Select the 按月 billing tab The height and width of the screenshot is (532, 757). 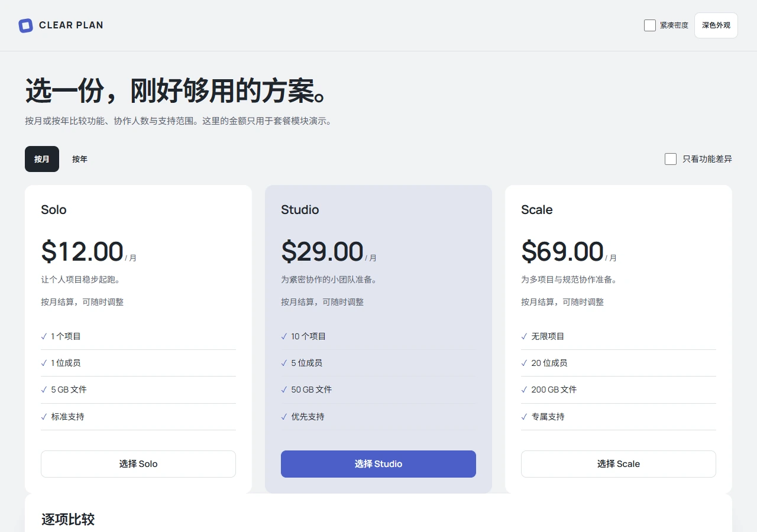[42, 159]
